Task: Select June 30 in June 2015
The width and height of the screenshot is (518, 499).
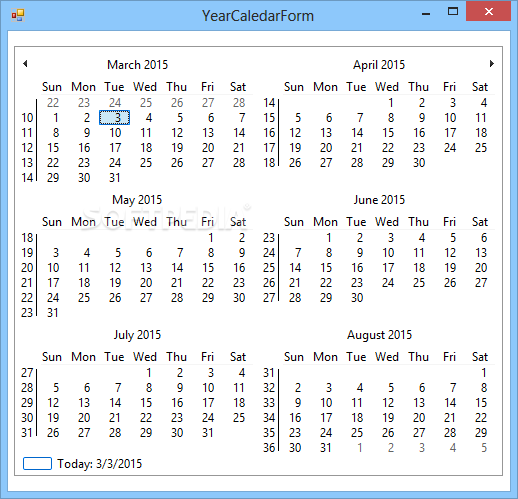Action: pos(357,298)
